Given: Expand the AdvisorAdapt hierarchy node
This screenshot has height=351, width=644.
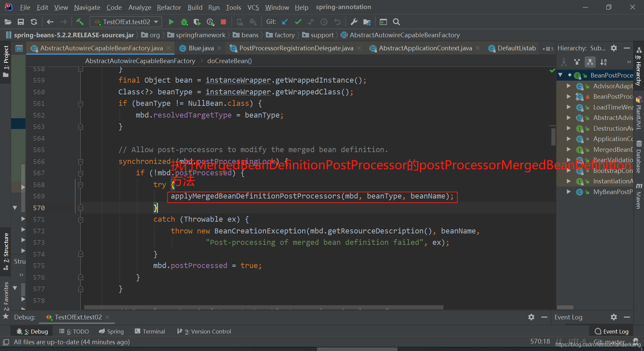Looking at the screenshot, I should (569, 86).
